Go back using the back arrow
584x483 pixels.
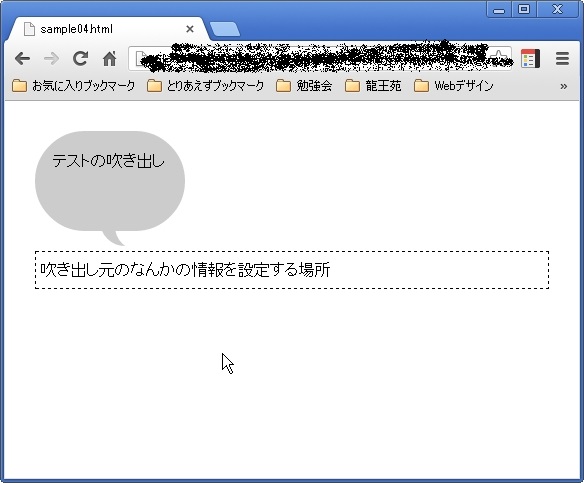[22, 59]
